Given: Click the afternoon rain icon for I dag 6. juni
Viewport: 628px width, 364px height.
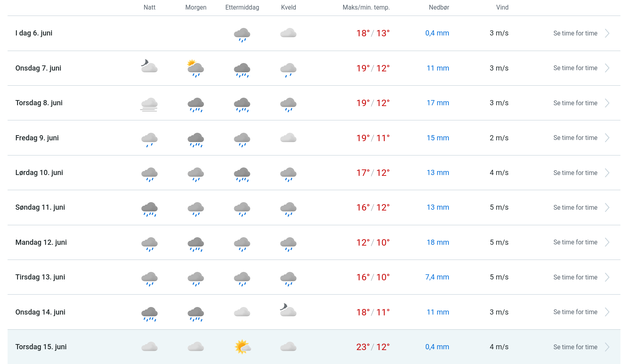Looking at the screenshot, I should pyautogui.click(x=242, y=34).
